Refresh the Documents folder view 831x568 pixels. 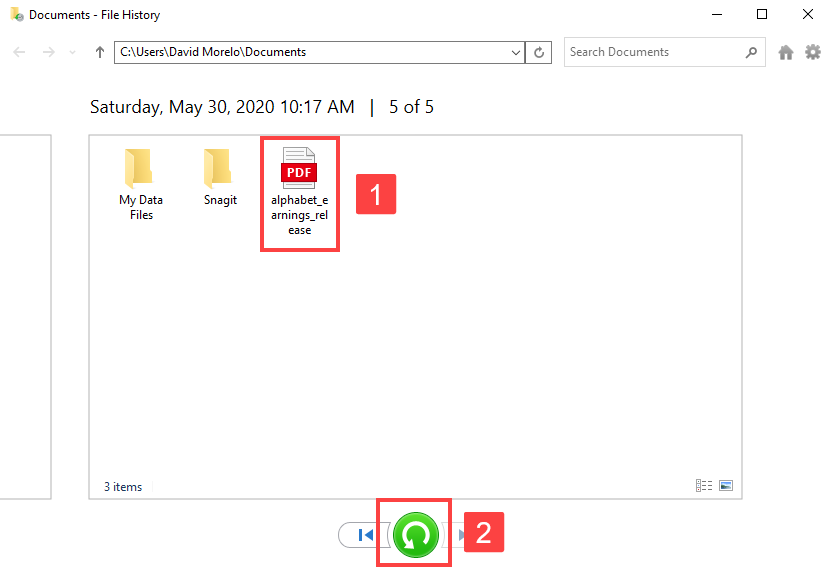click(x=538, y=52)
